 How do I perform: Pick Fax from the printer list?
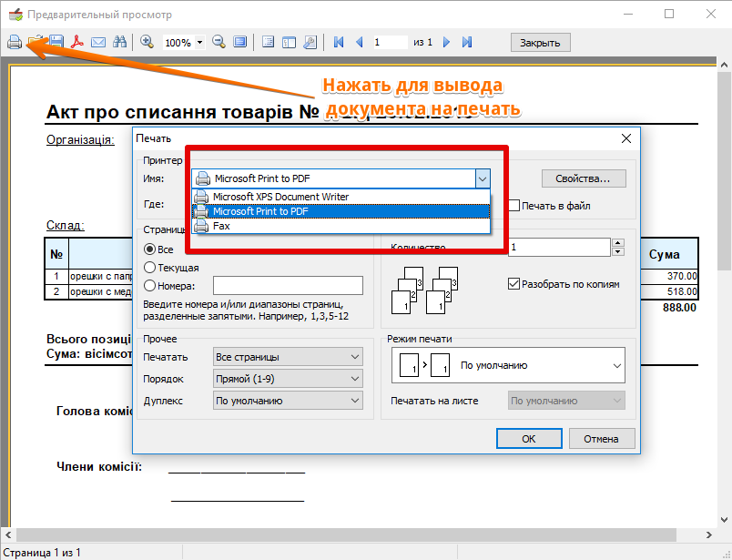(x=341, y=226)
